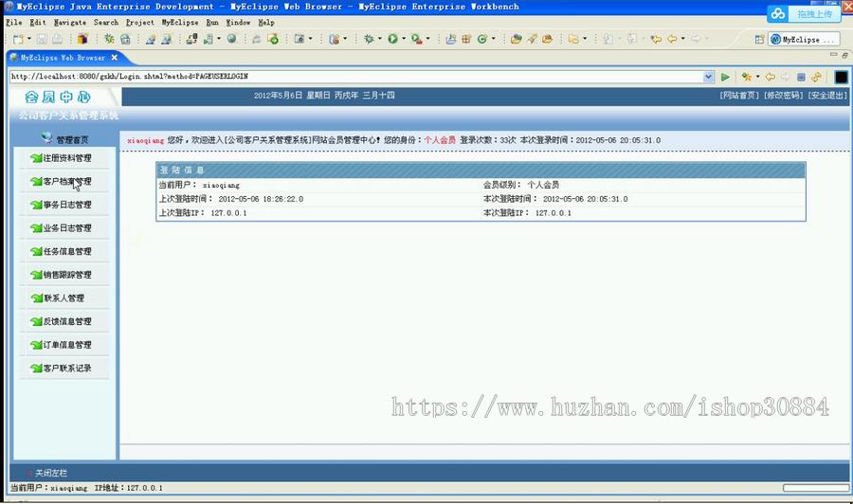
Task: Expand the Run button dropdown arrow
Action: pyautogui.click(x=404, y=39)
